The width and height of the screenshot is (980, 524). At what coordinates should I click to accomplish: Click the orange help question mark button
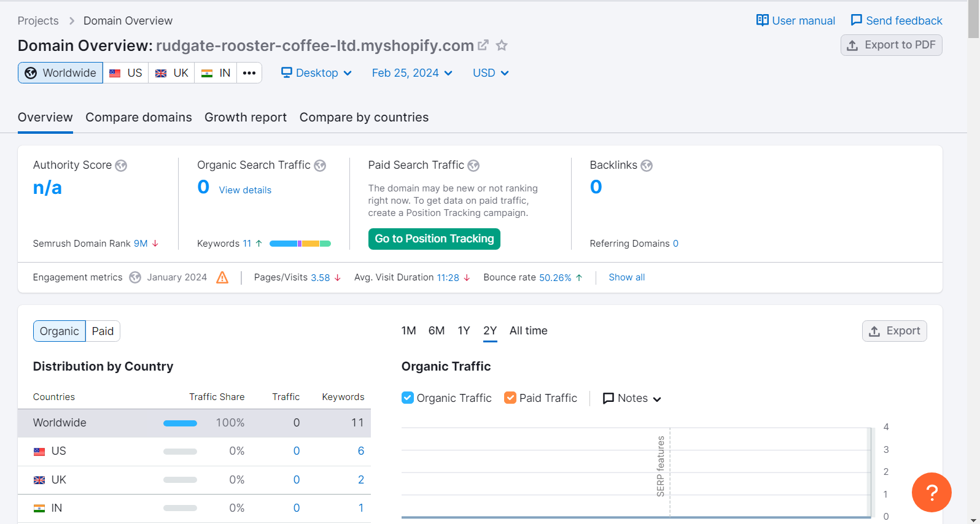[931, 492]
